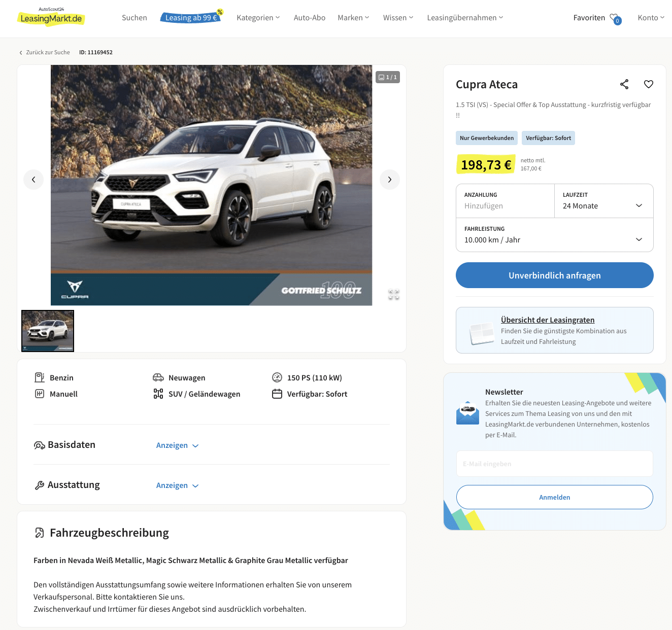
Task: Go to Suchen in the navigation
Action: tap(135, 18)
